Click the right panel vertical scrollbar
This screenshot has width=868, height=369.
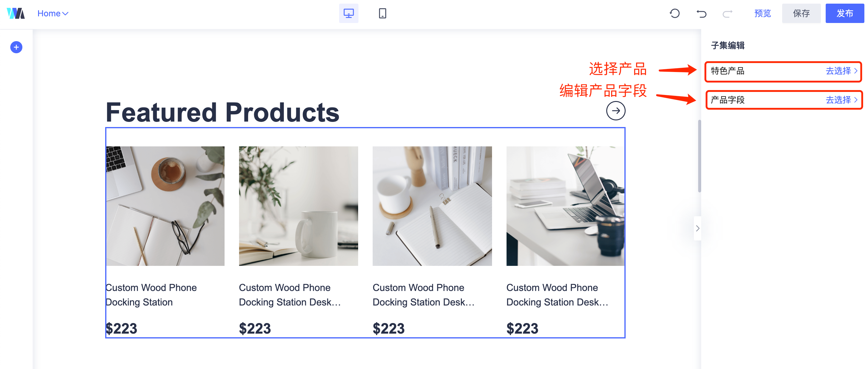pos(700,156)
